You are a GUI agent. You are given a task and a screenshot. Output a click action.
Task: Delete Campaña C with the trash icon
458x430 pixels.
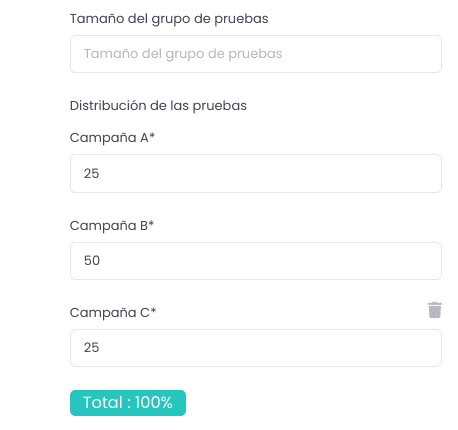click(434, 310)
